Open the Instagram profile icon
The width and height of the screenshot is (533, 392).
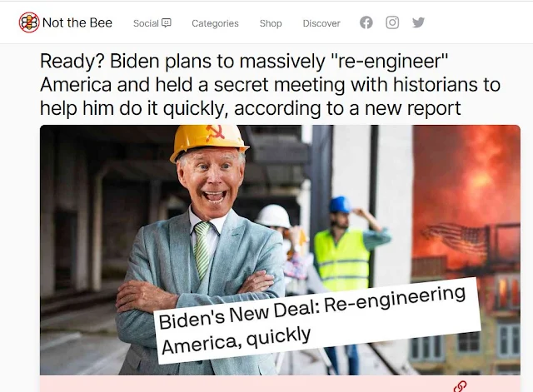click(x=392, y=22)
